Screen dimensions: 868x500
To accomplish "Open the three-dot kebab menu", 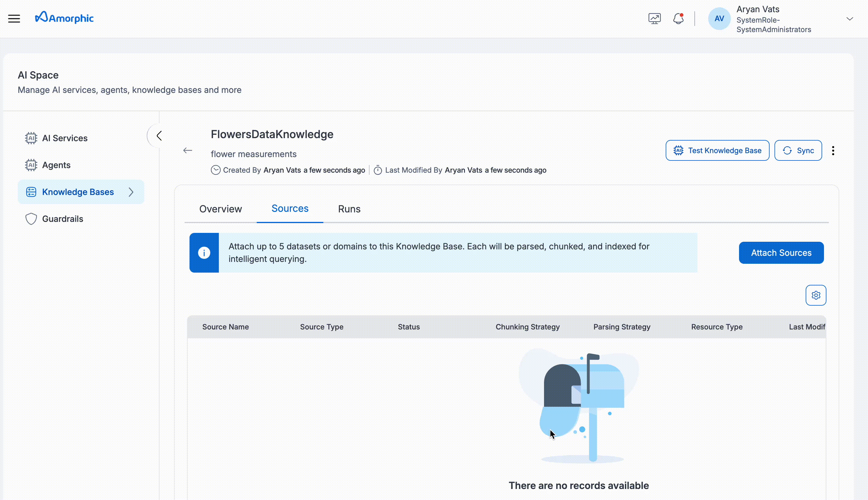I will 833,150.
